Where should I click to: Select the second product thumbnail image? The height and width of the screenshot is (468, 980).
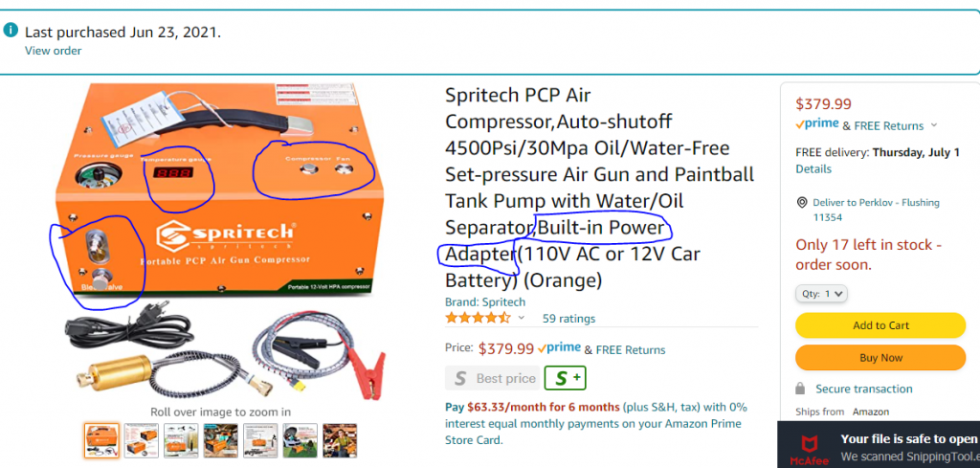coord(142,440)
